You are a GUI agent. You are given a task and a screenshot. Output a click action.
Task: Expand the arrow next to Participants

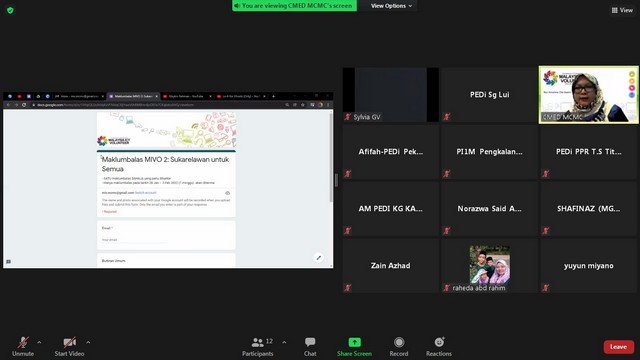[x=284, y=342]
